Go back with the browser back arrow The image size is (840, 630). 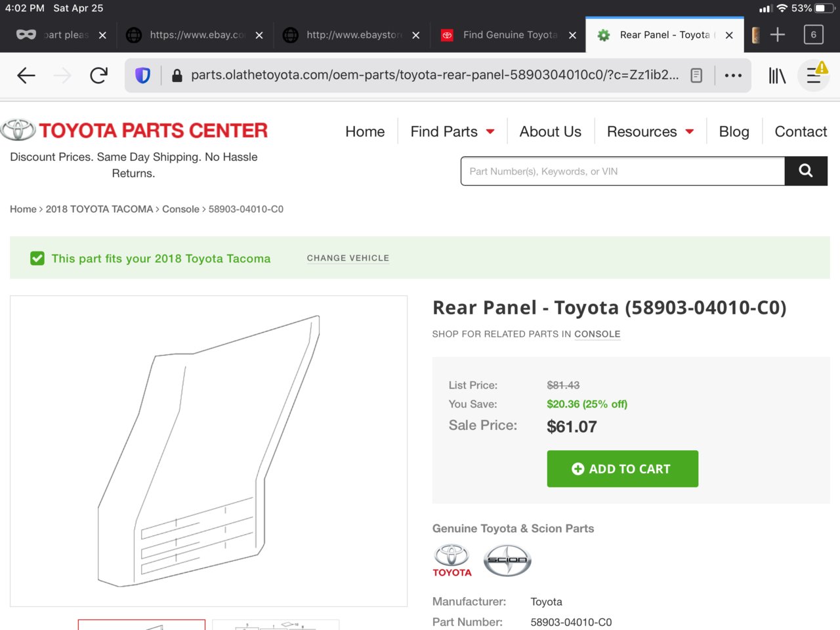[x=26, y=75]
